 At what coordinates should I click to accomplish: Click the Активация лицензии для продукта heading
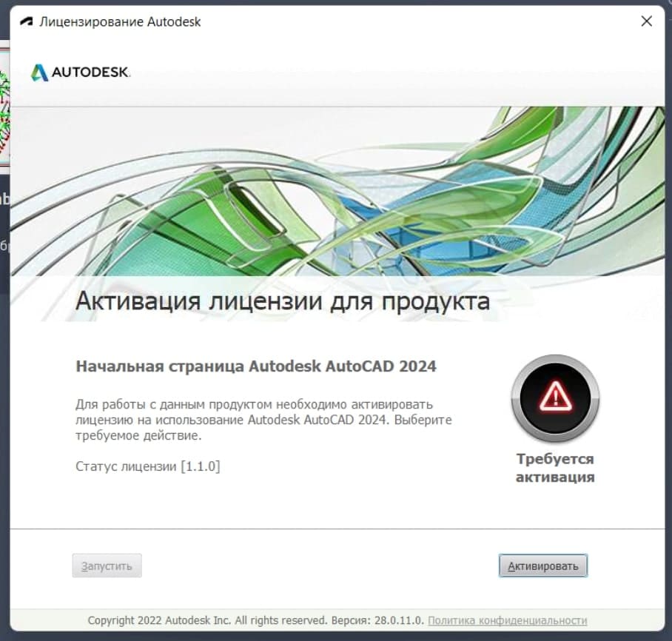point(283,301)
